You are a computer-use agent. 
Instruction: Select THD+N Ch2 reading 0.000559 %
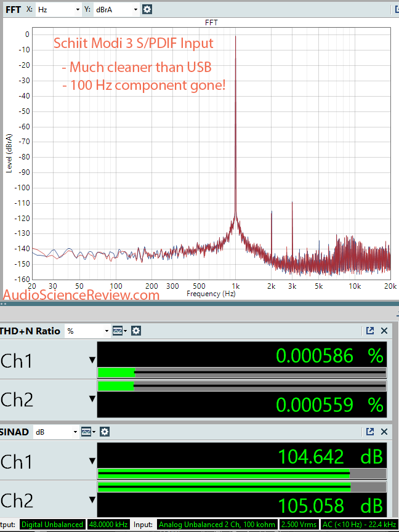coord(329,405)
